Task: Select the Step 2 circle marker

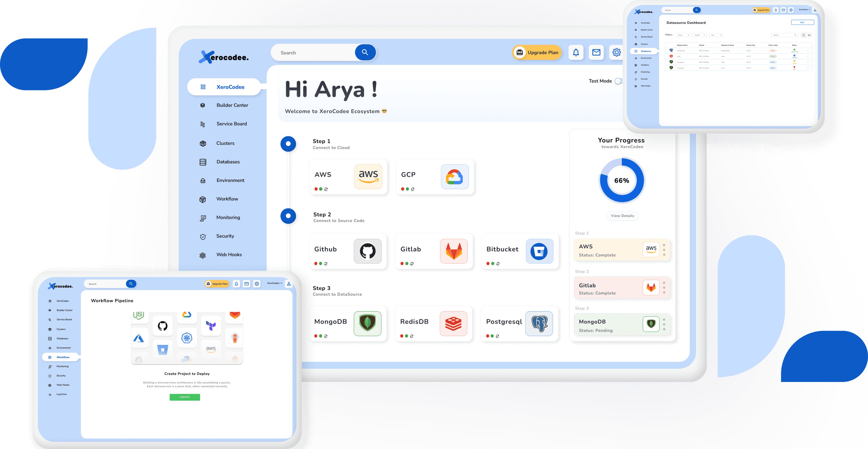Action: pos(288,216)
